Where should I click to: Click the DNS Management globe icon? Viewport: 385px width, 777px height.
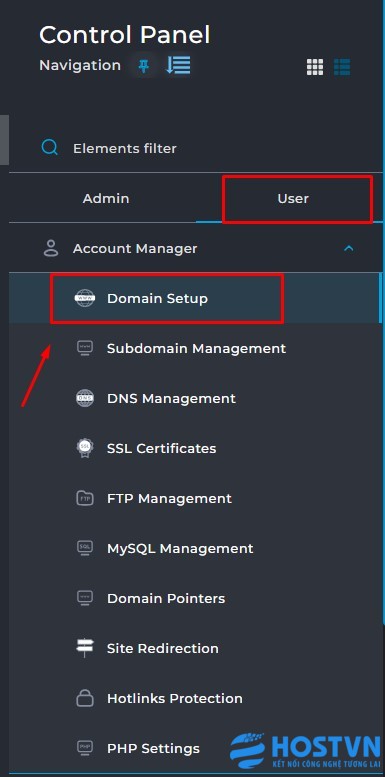pos(85,398)
